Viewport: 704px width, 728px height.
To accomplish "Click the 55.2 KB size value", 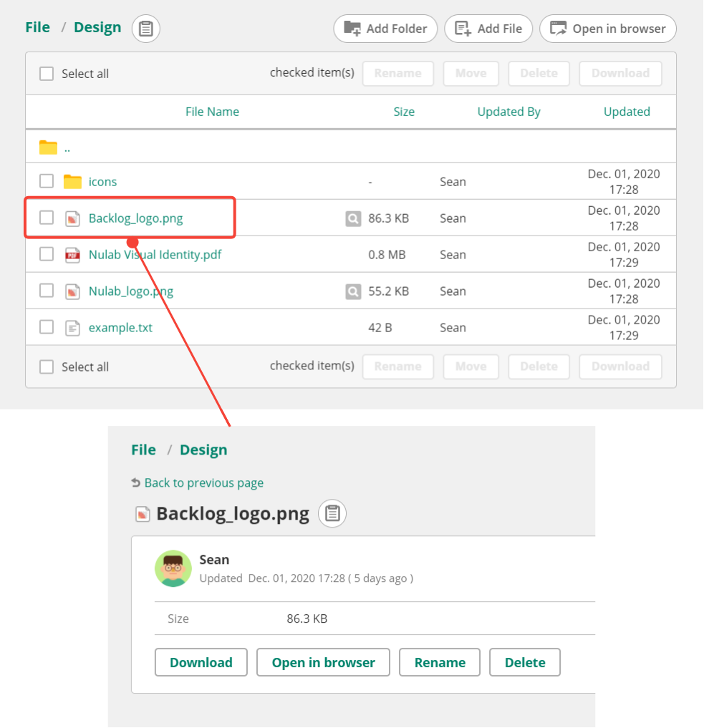I will click(389, 291).
